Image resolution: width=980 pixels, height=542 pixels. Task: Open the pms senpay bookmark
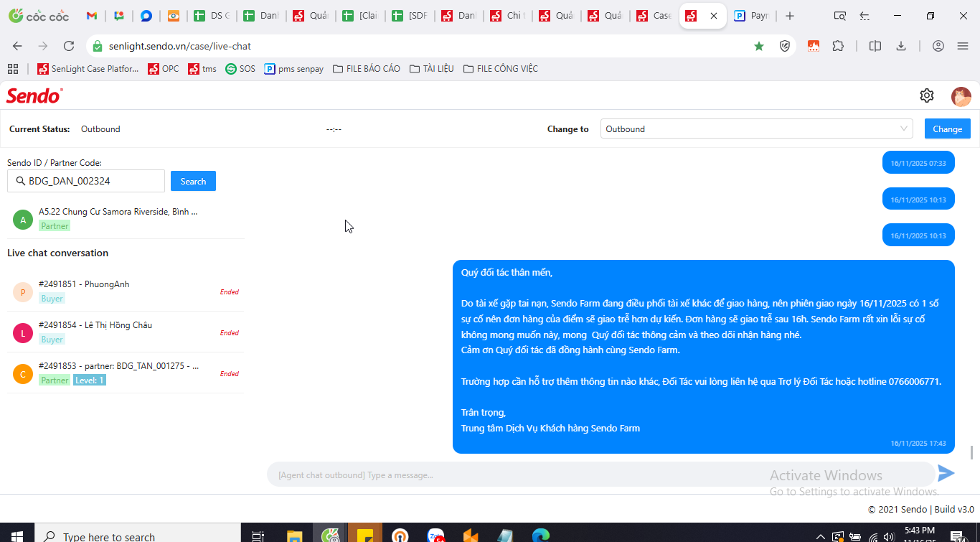tap(294, 69)
